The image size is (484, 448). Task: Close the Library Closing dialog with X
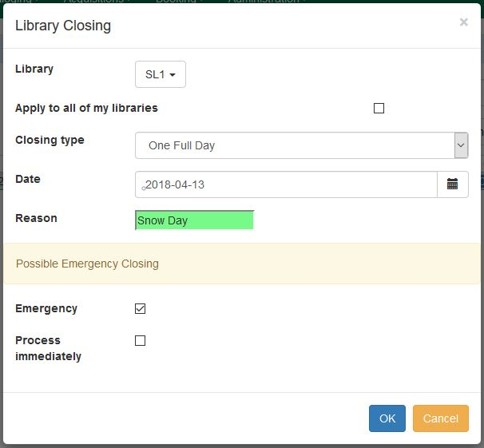[463, 22]
